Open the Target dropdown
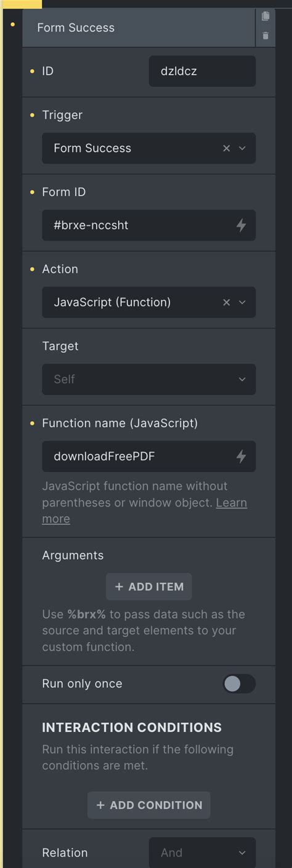Screen dimensions: 292x868 pos(148,379)
